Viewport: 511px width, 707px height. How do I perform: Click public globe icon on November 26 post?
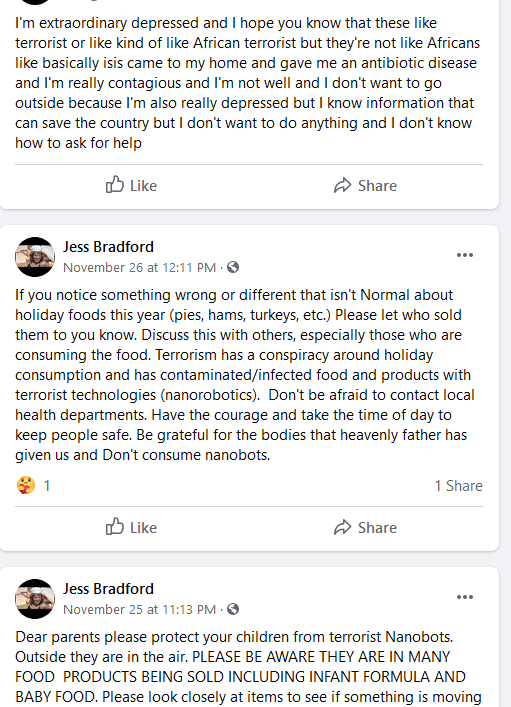pos(233,267)
